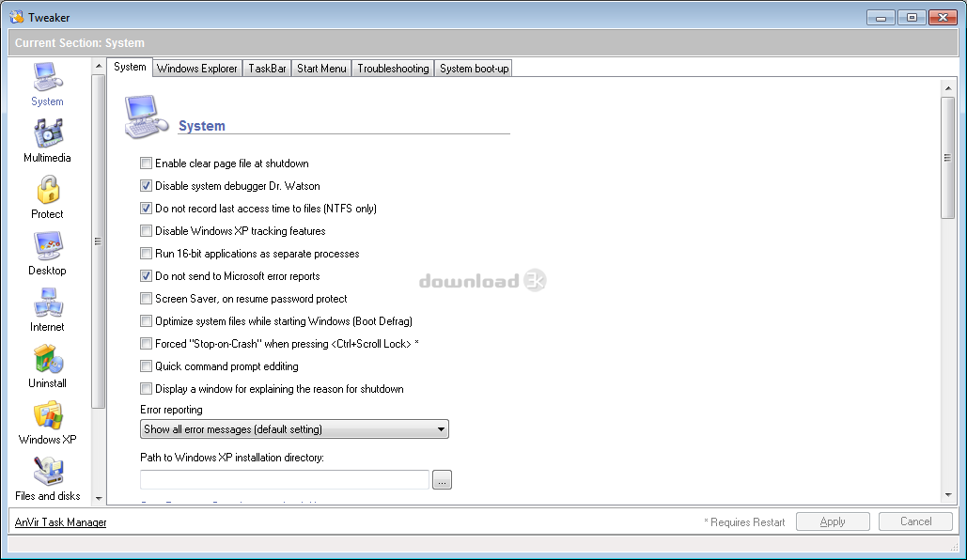Image resolution: width=967 pixels, height=560 pixels.
Task: Click main panel scroll up arrow
Action: (x=948, y=88)
